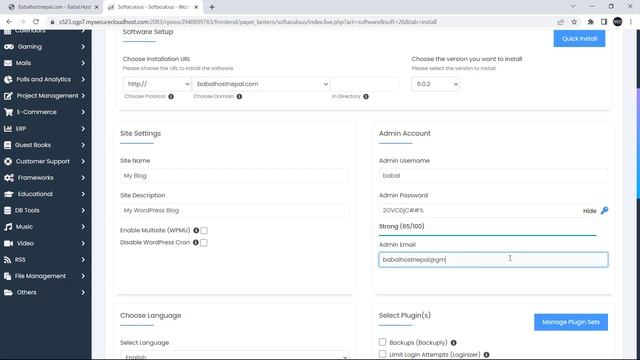Show info for In Directory
Viewport: 640px width, 360px height.
[x=366, y=96]
